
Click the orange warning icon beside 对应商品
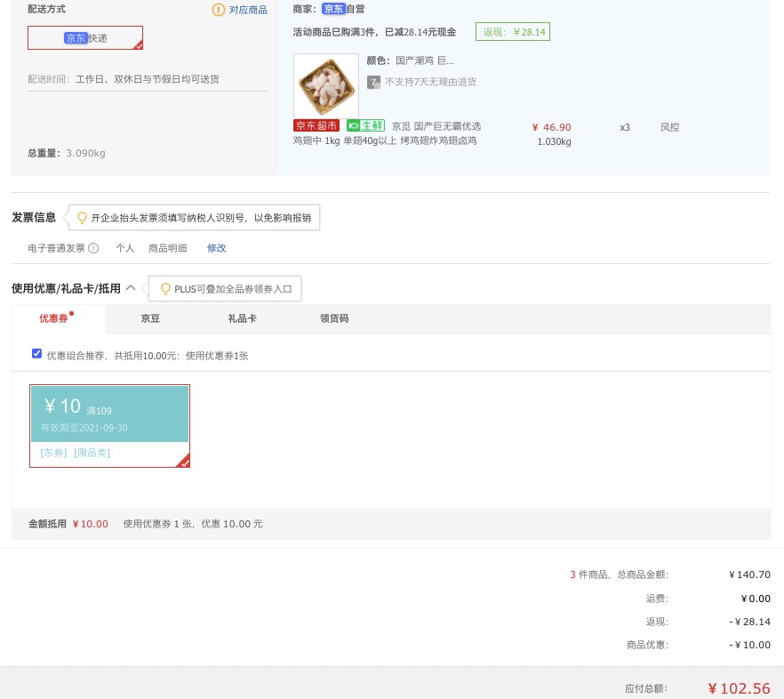coord(219,10)
